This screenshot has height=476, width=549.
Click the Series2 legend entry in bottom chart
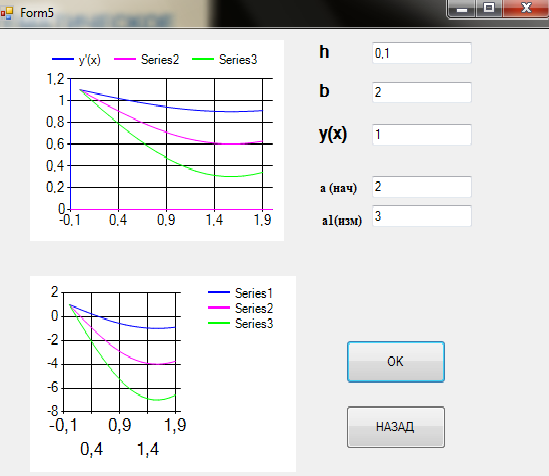click(x=241, y=308)
